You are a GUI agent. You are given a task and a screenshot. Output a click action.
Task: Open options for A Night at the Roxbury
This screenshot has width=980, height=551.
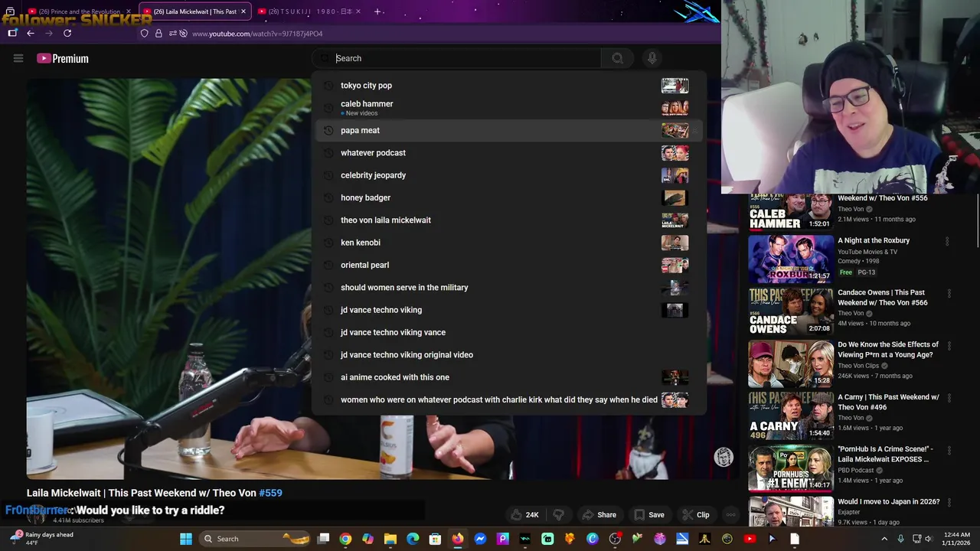coord(947,242)
